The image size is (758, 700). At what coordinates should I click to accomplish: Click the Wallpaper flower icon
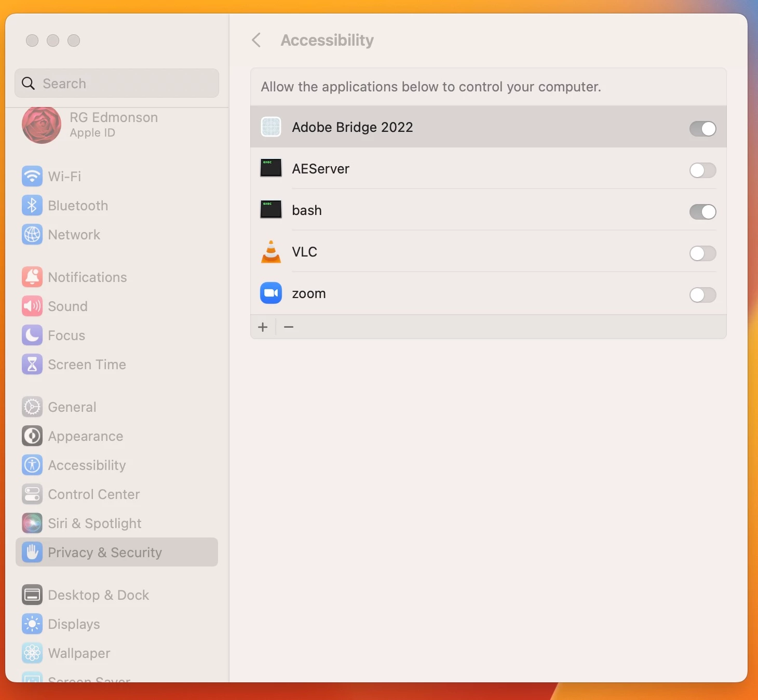(32, 653)
